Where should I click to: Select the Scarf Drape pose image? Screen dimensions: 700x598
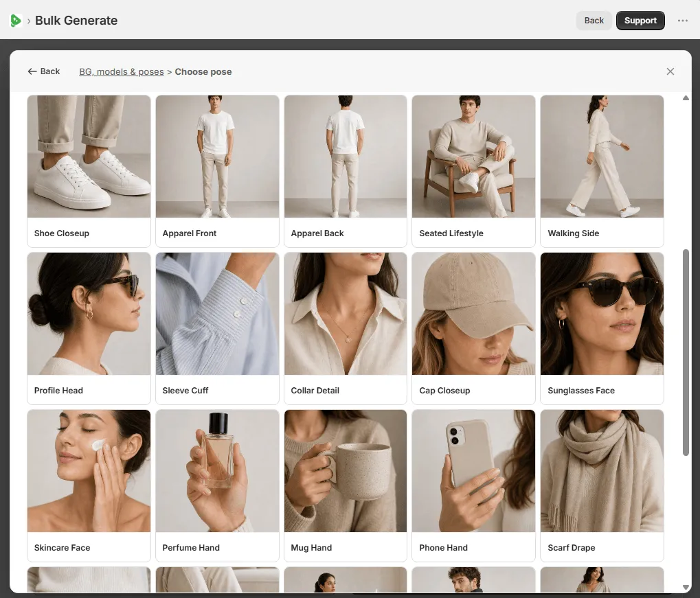(602, 471)
